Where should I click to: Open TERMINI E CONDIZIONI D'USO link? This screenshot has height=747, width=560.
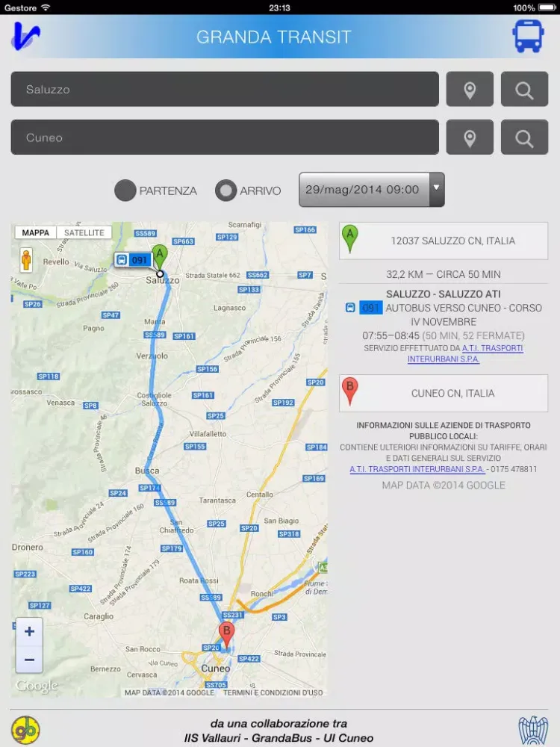[273, 692]
